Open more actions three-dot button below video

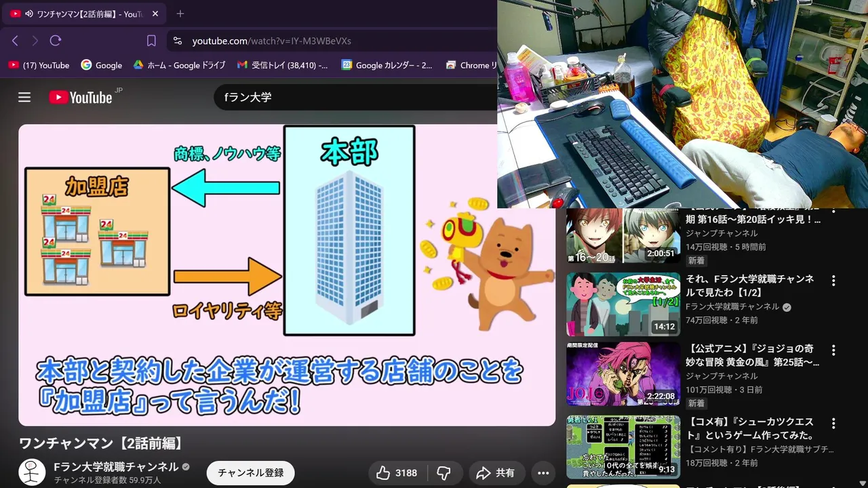(543, 472)
